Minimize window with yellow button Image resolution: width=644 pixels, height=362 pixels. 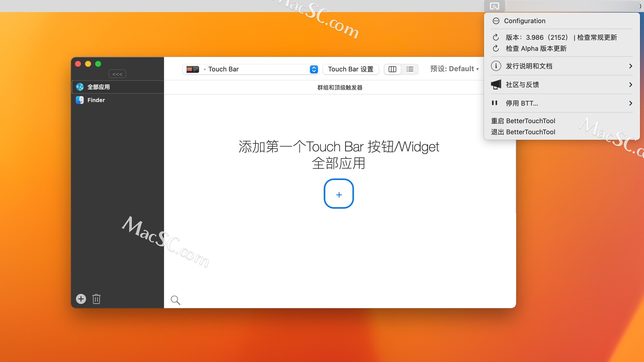pyautogui.click(x=88, y=64)
